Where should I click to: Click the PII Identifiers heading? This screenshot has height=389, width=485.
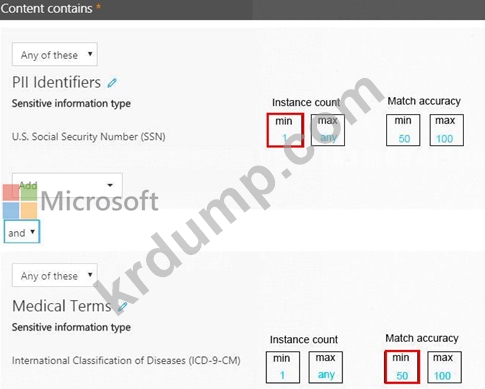click(x=56, y=82)
